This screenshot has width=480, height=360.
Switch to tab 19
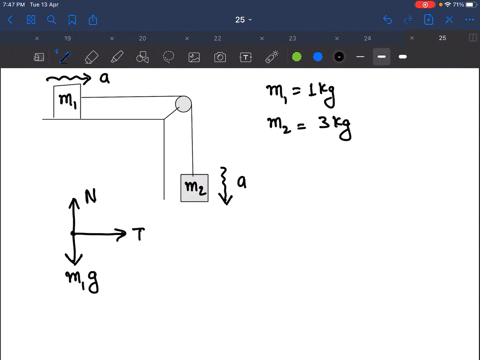pyautogui.click(x=68, y=38)
